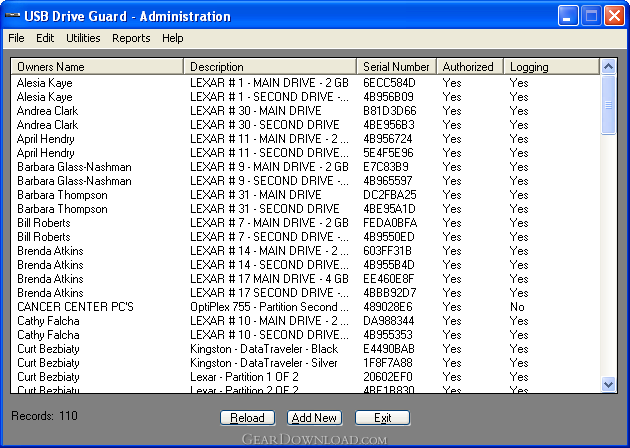Select LEXAR # 30 - SECOND DRIVE row
The width and height of the screenshot is (630, 448).
[x=305, y=125]
